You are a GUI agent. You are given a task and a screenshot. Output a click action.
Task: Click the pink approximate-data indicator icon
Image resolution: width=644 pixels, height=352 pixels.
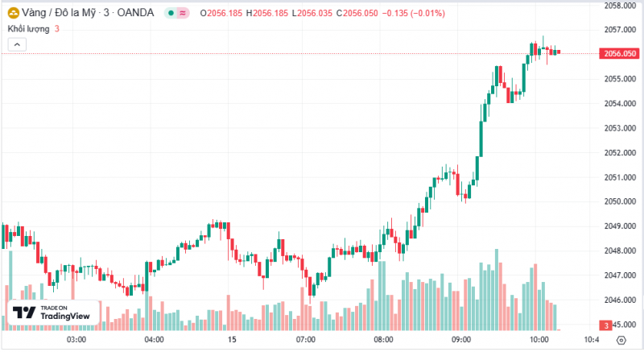click(x=183, y=14)
